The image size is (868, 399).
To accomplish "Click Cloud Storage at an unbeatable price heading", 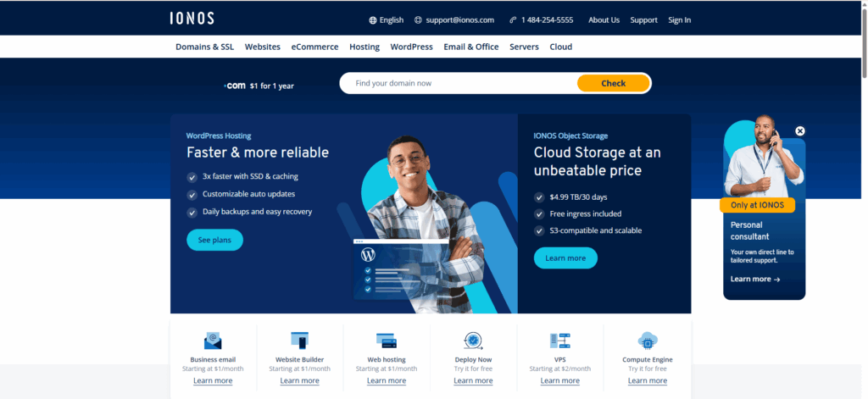I will click(x=598, y=161).
